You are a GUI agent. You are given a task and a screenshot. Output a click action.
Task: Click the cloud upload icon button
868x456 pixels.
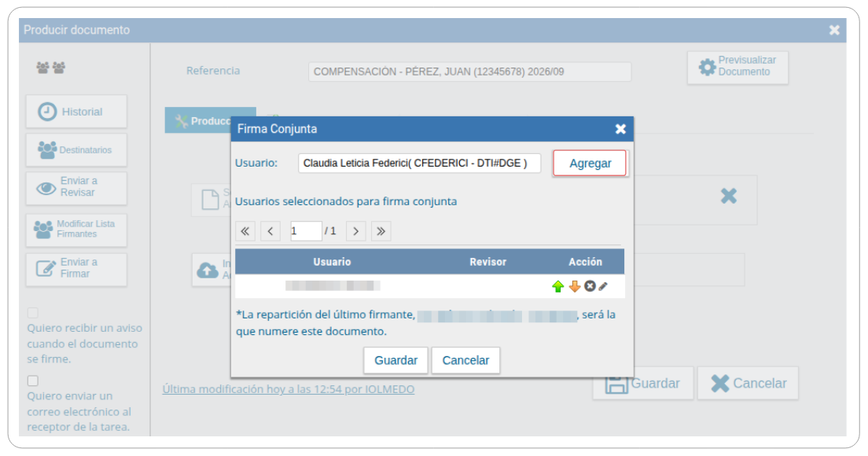[208, 270]
